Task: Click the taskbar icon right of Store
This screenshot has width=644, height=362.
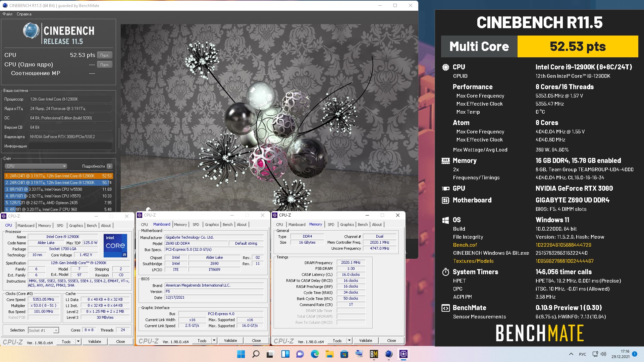Action: tap(359, 354)
